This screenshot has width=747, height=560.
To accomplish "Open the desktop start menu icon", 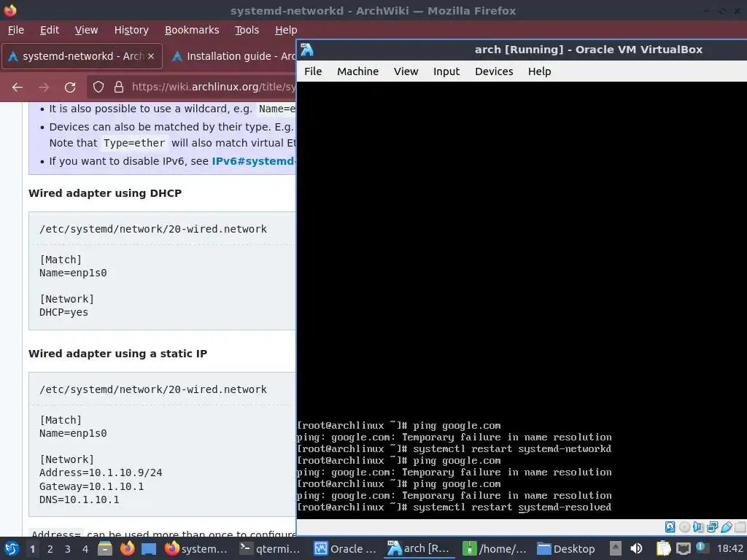I will [11, 548].
